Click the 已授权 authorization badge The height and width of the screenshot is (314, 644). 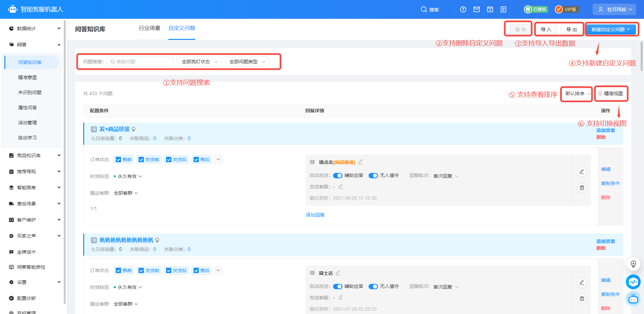536,9
